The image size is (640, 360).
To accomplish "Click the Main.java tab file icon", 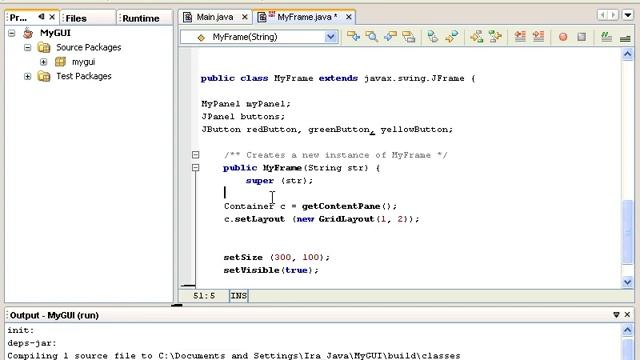I will 187,17.
